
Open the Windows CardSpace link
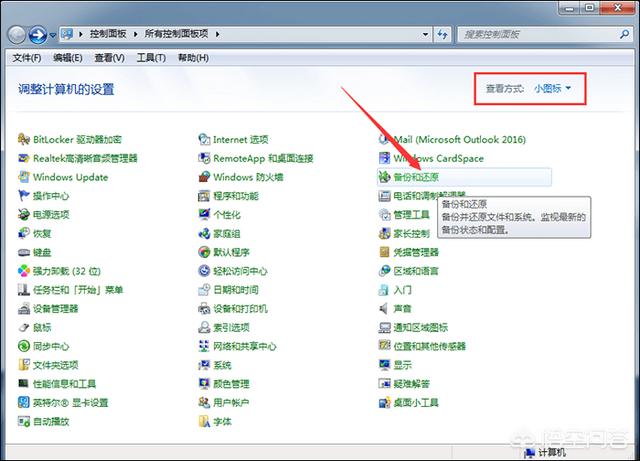(x=438, y=158)
